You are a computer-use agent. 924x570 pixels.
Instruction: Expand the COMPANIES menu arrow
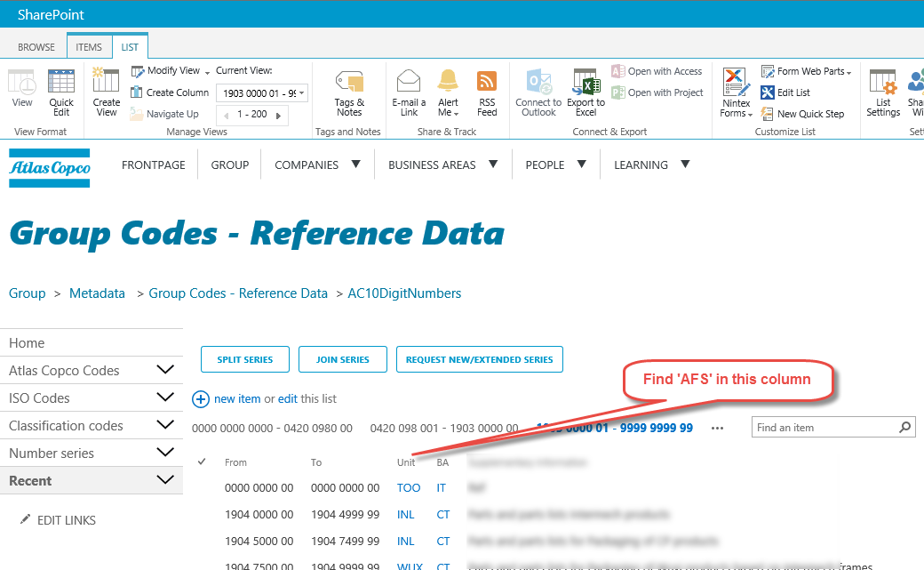point(356,164)
